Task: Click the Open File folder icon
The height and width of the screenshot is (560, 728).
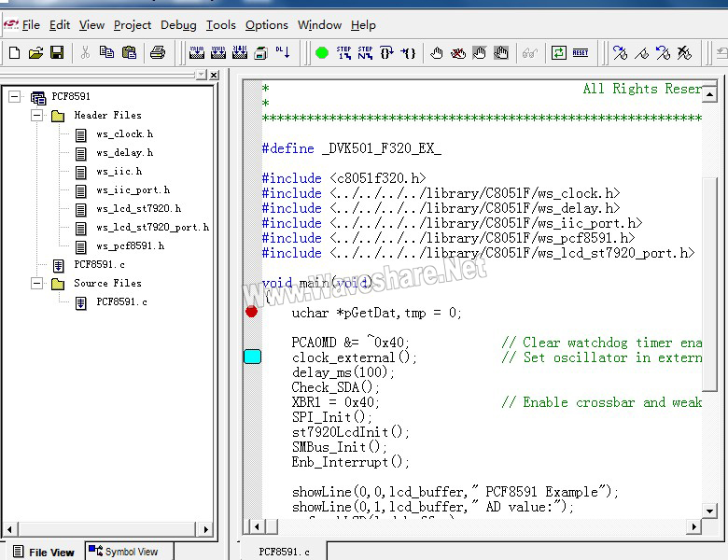Action: click(x=35, y=53)
